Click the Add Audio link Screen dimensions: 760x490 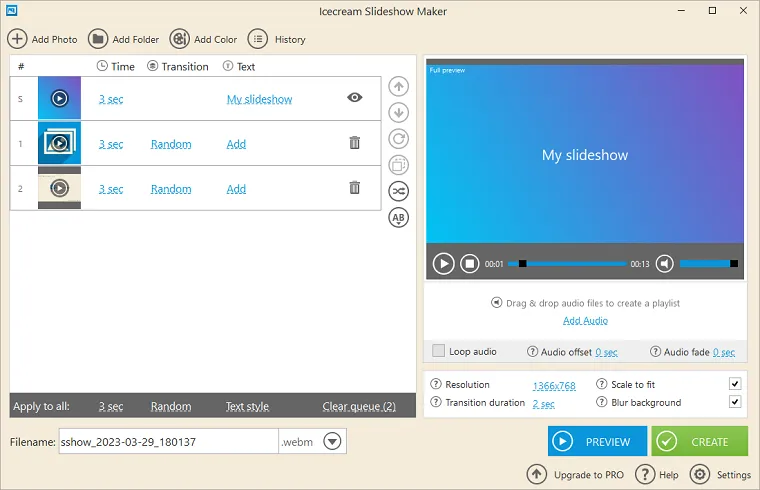[585, 320]
